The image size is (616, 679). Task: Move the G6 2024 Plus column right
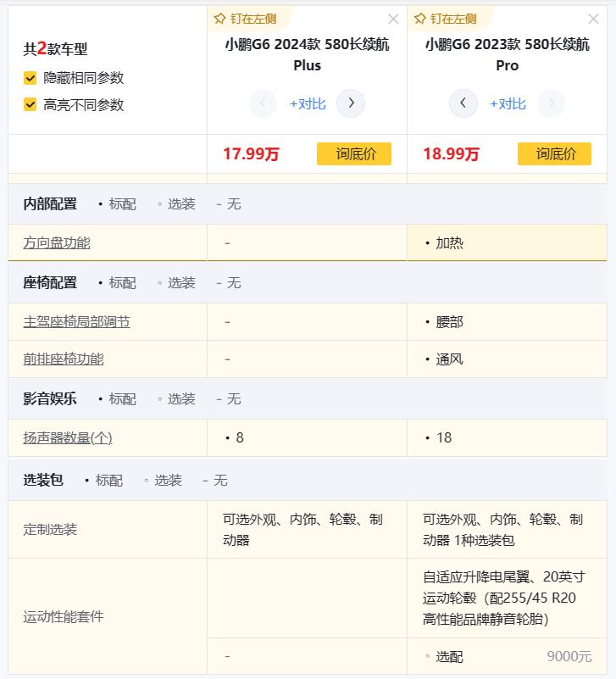click(x=351, y=103)
